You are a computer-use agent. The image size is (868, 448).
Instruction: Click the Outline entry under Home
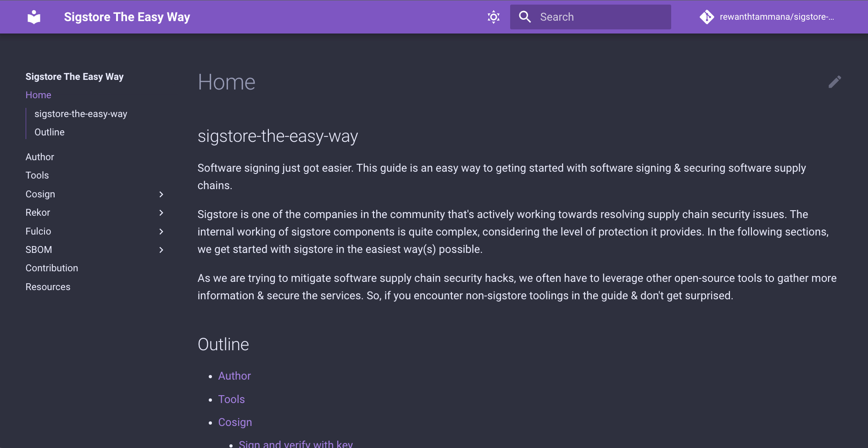[49, 132]
